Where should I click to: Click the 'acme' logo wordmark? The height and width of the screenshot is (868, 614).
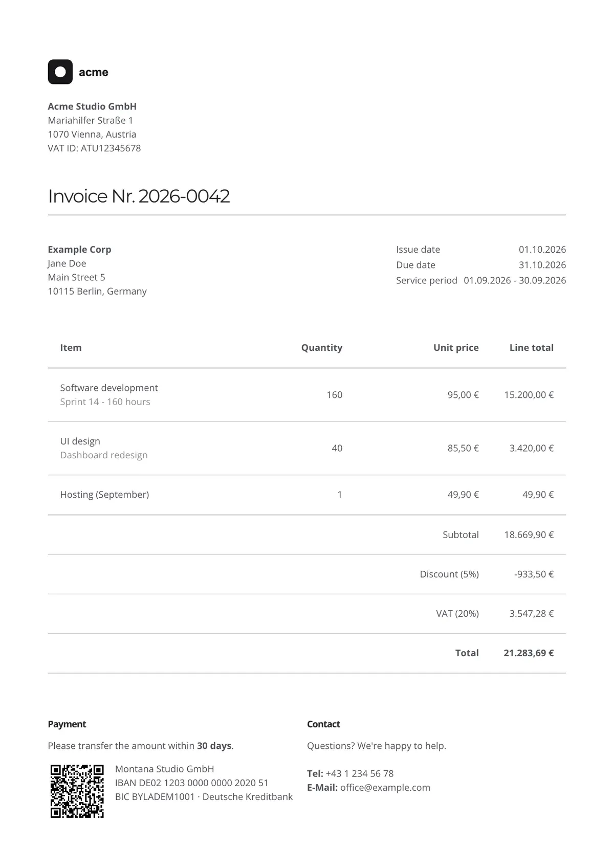[94, 72]
